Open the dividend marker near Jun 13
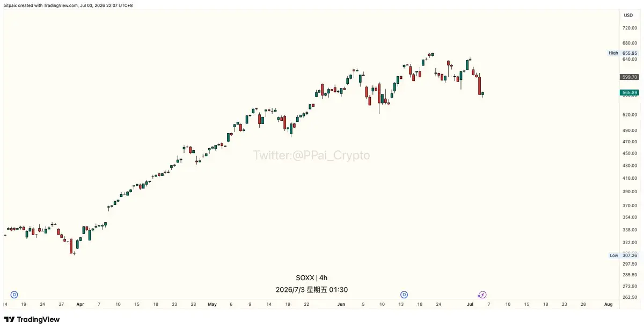Image resolution: width=644 pixels, height=330 pixels. coord(404,295)
